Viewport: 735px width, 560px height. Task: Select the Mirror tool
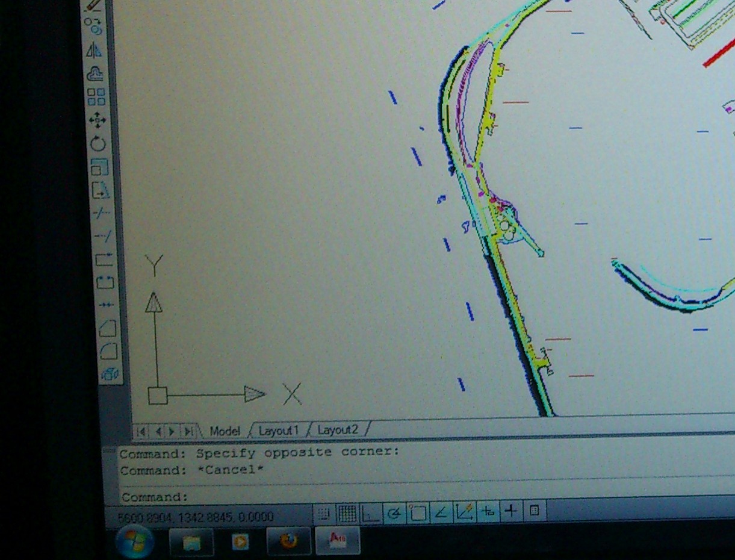pyautogui.click(x=95, y=50)
